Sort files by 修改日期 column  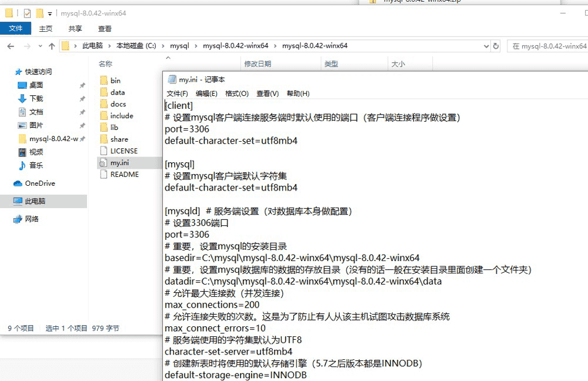click(x=258, y=63)
